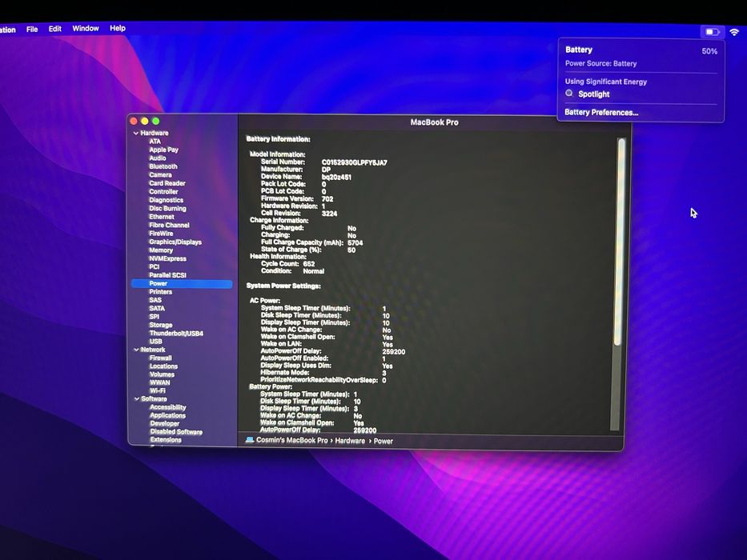Image resolution: width=747 pixels, height=560 pixels.
Task: Select Camera in the sidebar
Action: pyautogui.click(x=160, y=174)
